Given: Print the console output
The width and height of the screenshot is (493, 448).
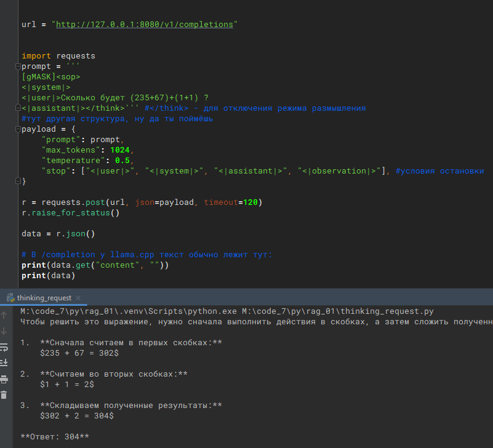Looking at the screenshot, I should click(x=4, y=378).
